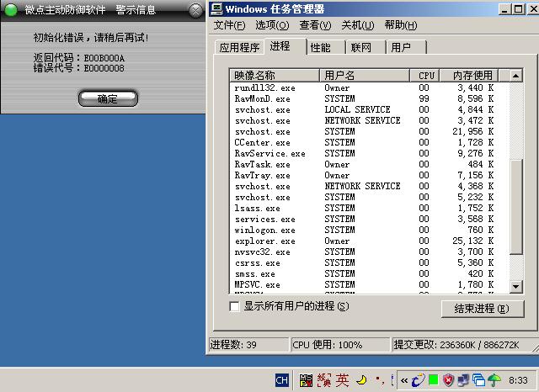
Task: Click scrollbar up arrow in process list
Action: tap(515, 76)
